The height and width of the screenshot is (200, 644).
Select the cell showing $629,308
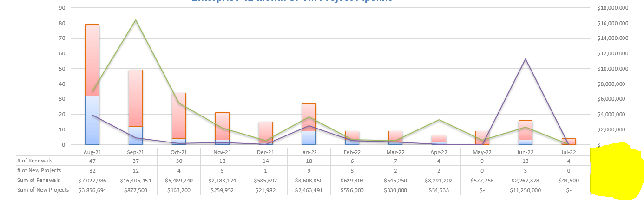(x=352, y=180)
